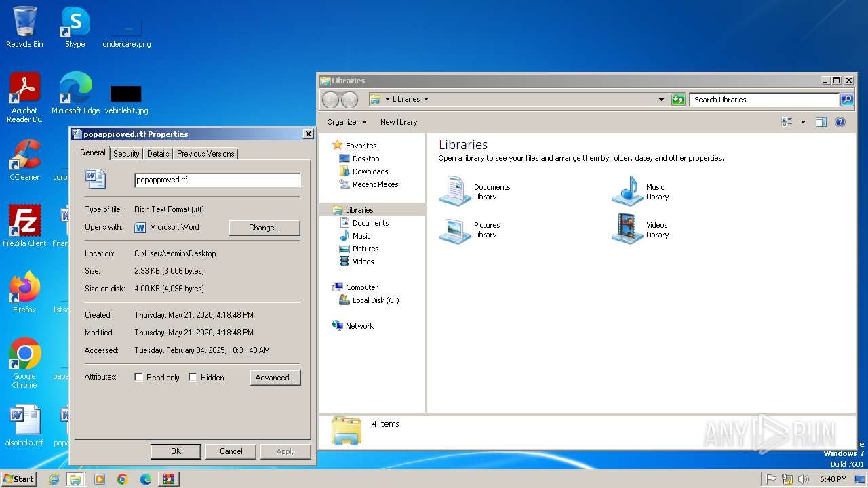This screenshot has height=488, width=868.
Task: Click the file name field popapproved.rtf
Action: coord(217,180)
